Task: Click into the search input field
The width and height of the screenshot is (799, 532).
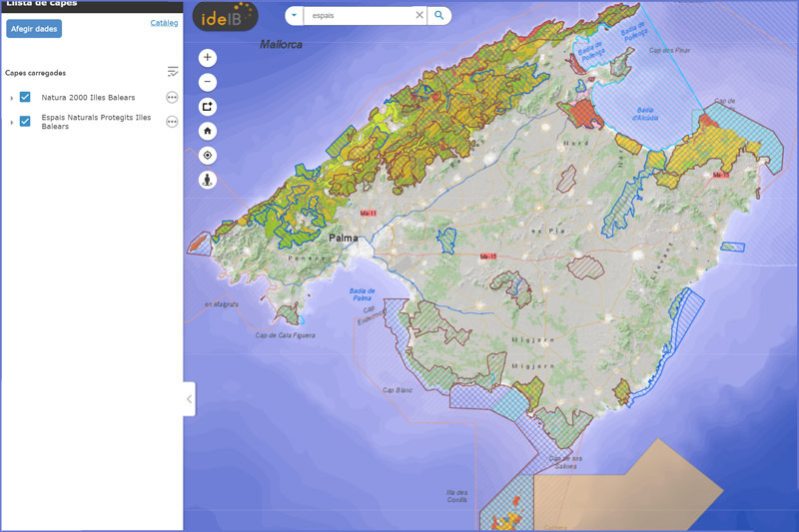Action: [x=358, y=15]
